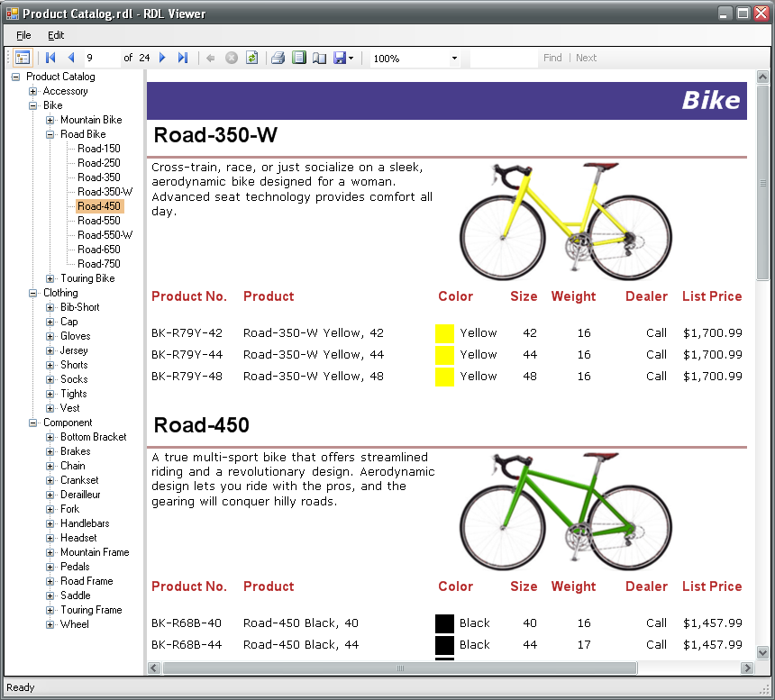Image resolution: width=775 pixels, height=700 pixels.
Task: Open the save/export dropdown
Action: coord(351,59)
